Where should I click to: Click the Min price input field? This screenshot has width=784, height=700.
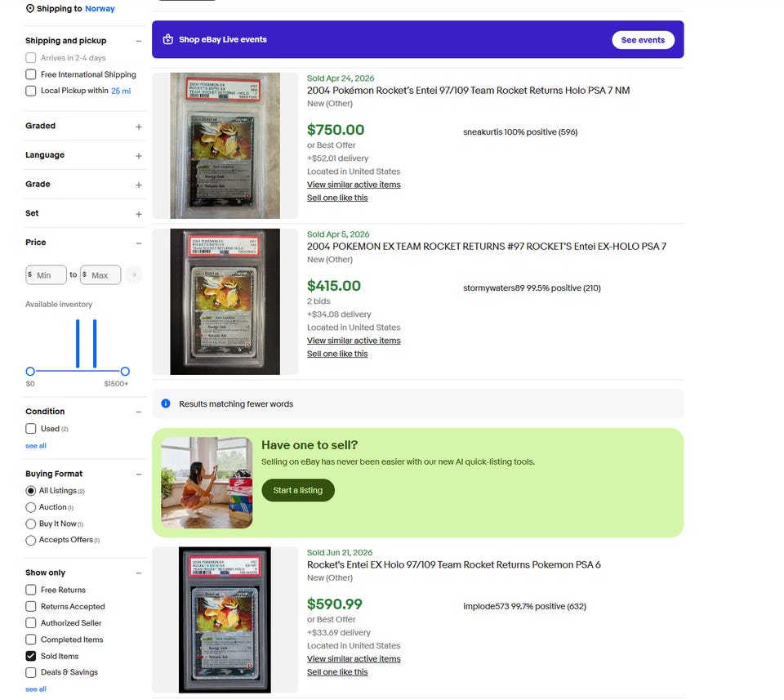click(46, 274)
